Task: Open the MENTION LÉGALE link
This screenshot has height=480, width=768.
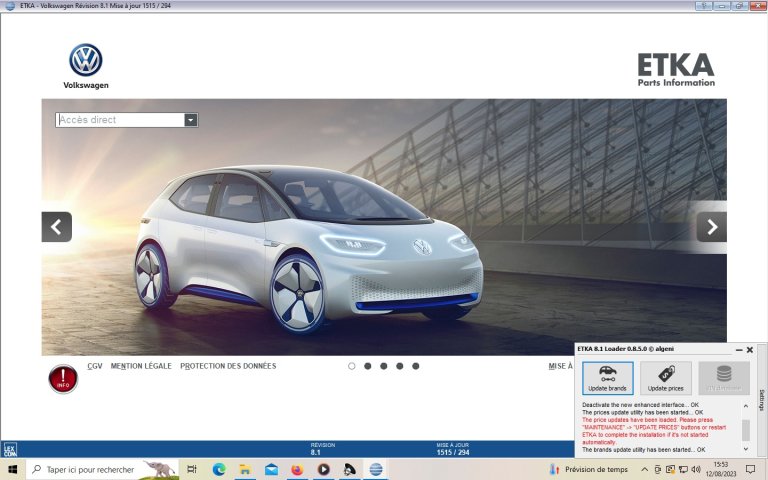Action: 141,366
